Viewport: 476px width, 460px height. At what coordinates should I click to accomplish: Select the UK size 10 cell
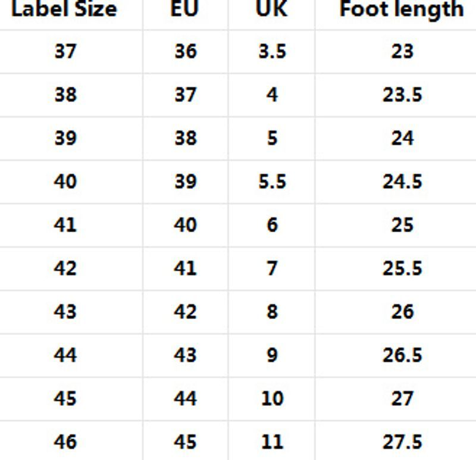pos(272,398)
